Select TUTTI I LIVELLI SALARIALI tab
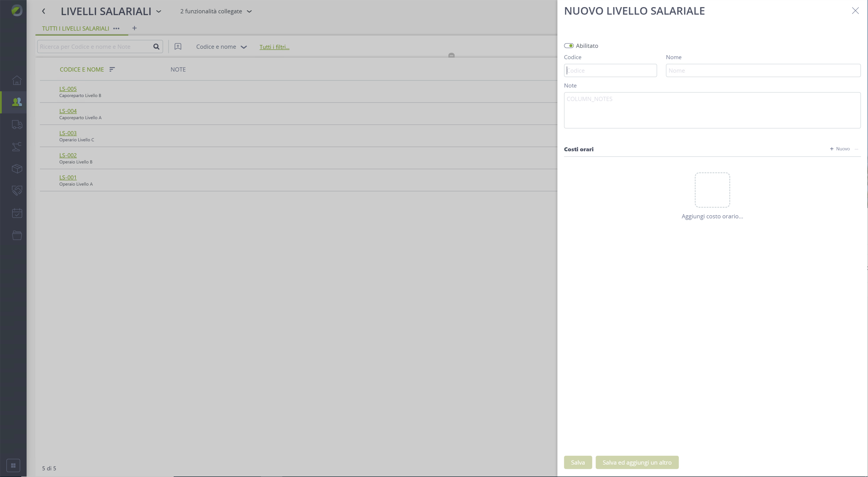The image size is (868, 477). (76, 29)
